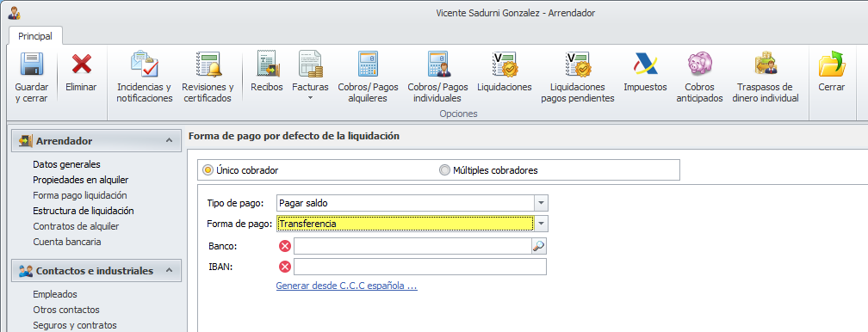The image size is (868, 332).
Task: Click the Contactos e industriales people icon
Action: [26, 271]
